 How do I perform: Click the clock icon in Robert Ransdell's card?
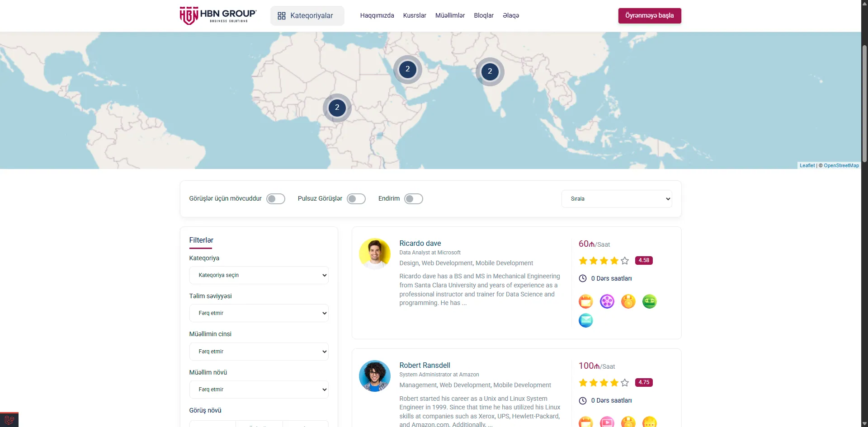pyautogui.click(x=583, y=400)
